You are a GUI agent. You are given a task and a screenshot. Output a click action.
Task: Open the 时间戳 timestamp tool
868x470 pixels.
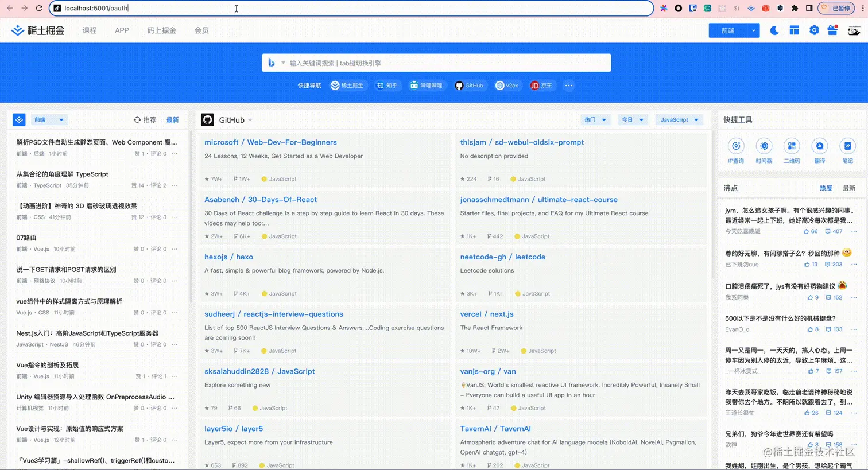point(764,151)
